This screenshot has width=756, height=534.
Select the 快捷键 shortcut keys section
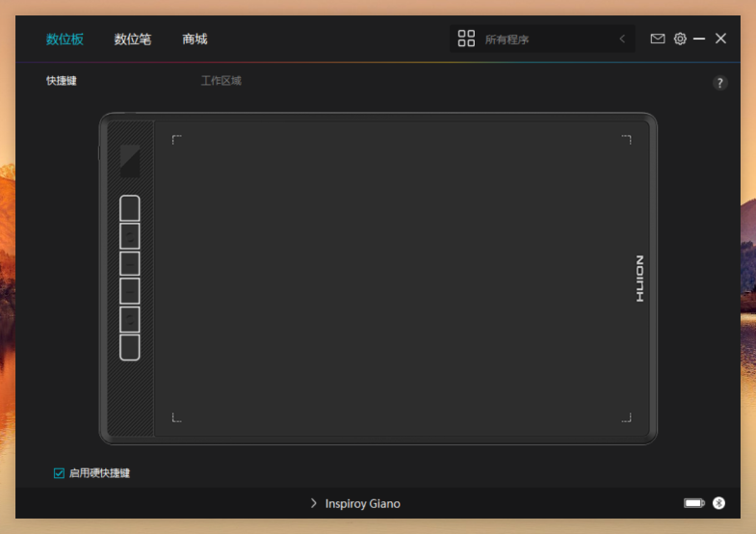pyautogui.click(x=61, y=81)
